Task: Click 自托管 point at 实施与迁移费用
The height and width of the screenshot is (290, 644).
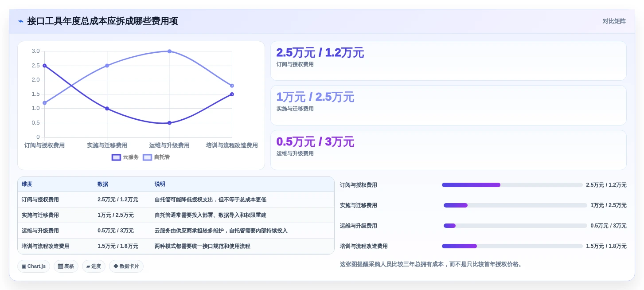Action: coord(107,66)
